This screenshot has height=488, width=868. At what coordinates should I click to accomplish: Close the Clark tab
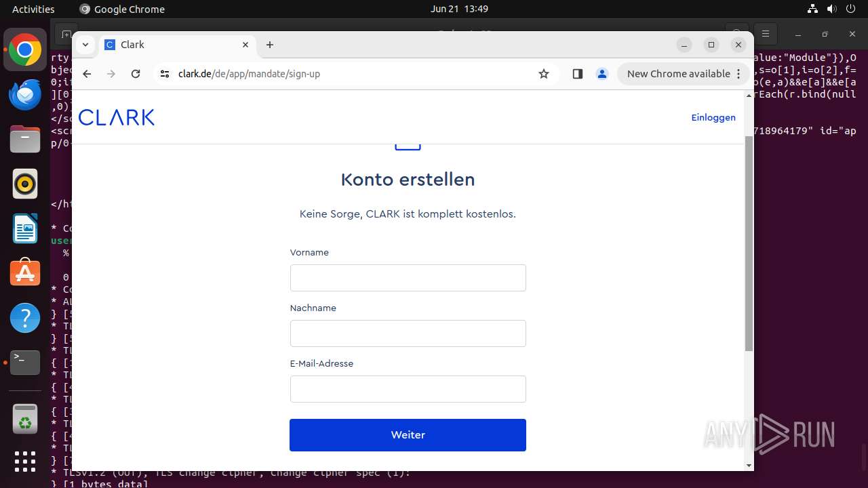click(x=245, y=45)
